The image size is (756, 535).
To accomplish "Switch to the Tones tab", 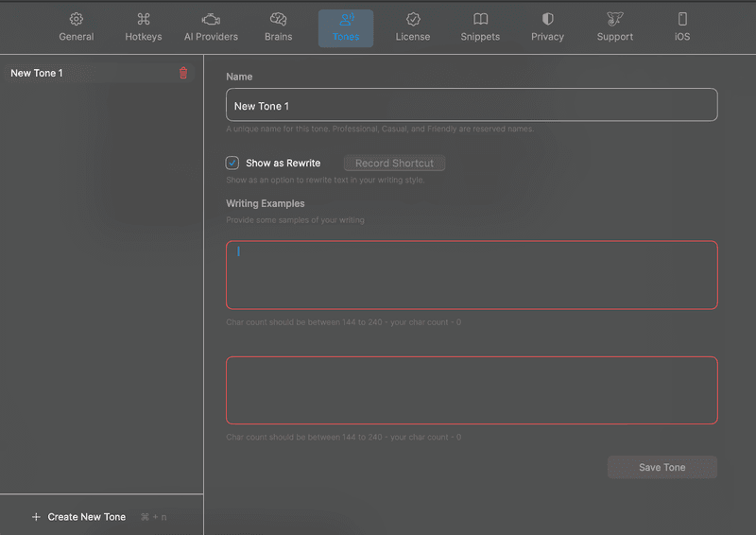I will tap(346, 28).
